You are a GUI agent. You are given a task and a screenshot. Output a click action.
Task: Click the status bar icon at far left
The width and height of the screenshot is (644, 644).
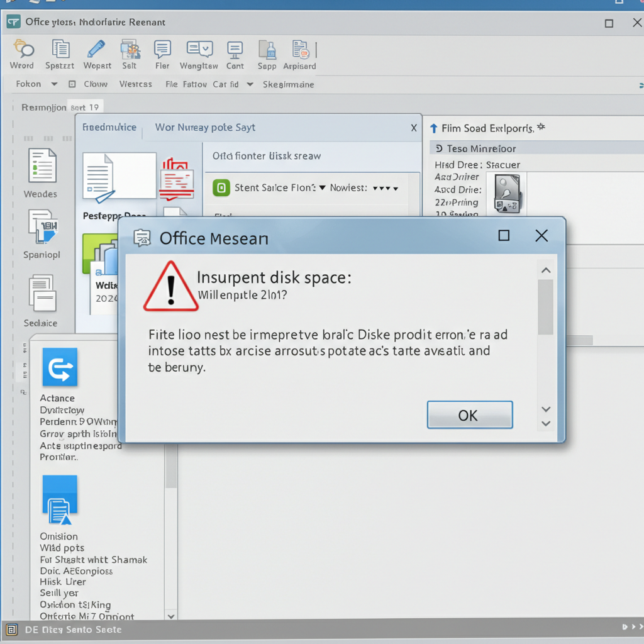point(11,629)
